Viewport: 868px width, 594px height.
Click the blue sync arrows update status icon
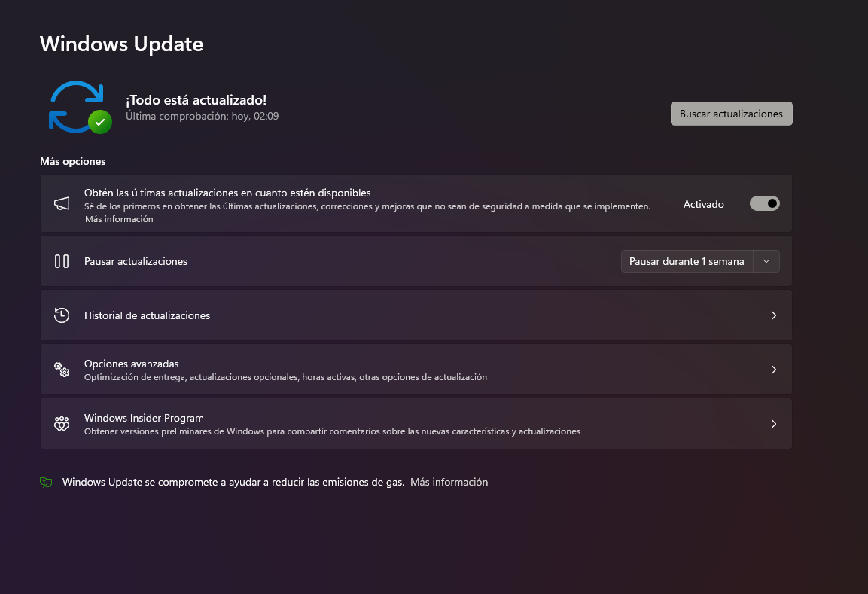pyautogui.click(x=76, y=106)
